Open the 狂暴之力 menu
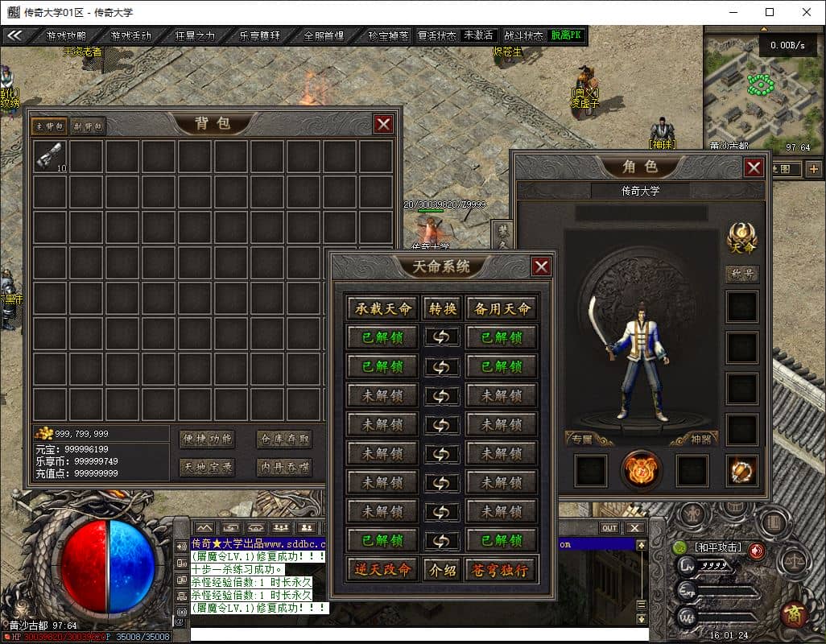826x644 pixels. tap(195, 35)
